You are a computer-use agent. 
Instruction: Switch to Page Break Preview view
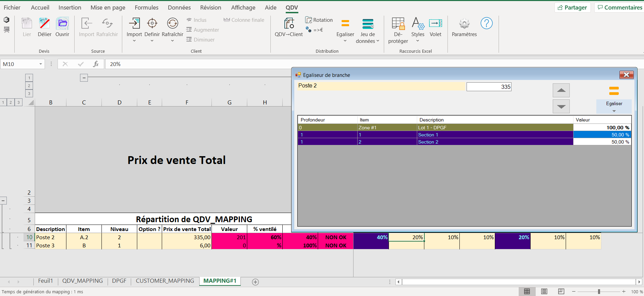(561, 292)
